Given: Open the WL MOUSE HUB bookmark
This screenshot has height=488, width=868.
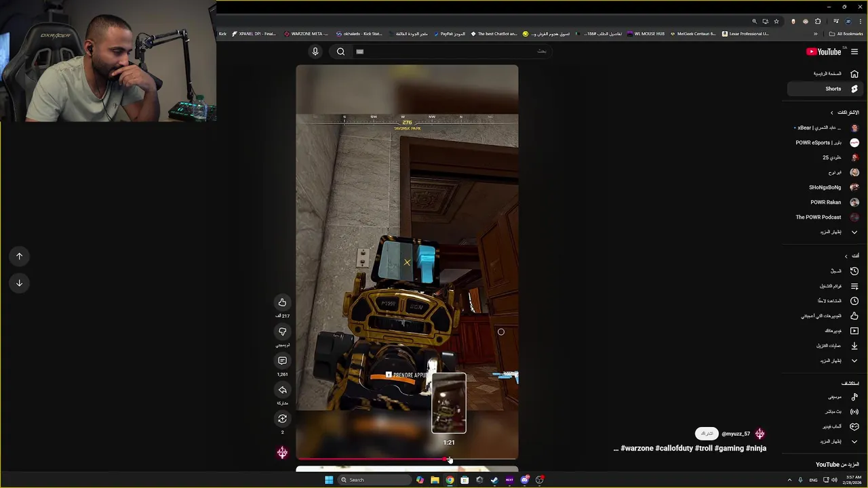Looking at the screenshot, I should [x=646, y=34].
